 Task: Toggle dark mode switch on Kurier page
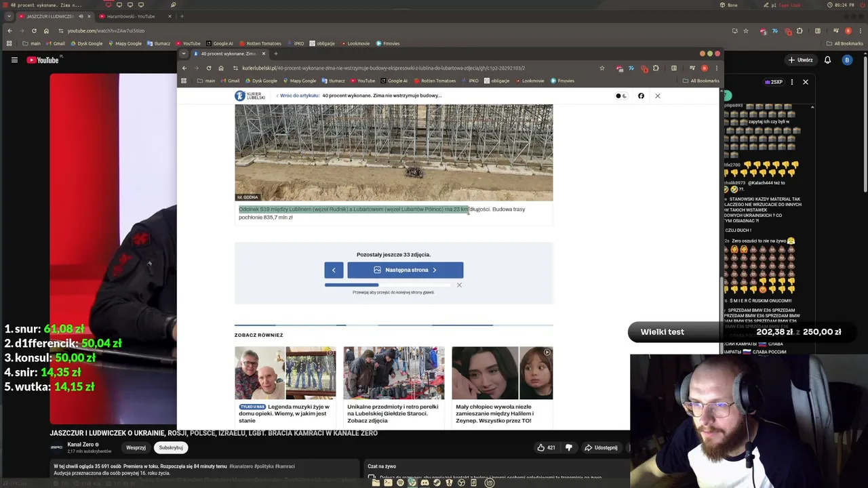click(621, 96)
